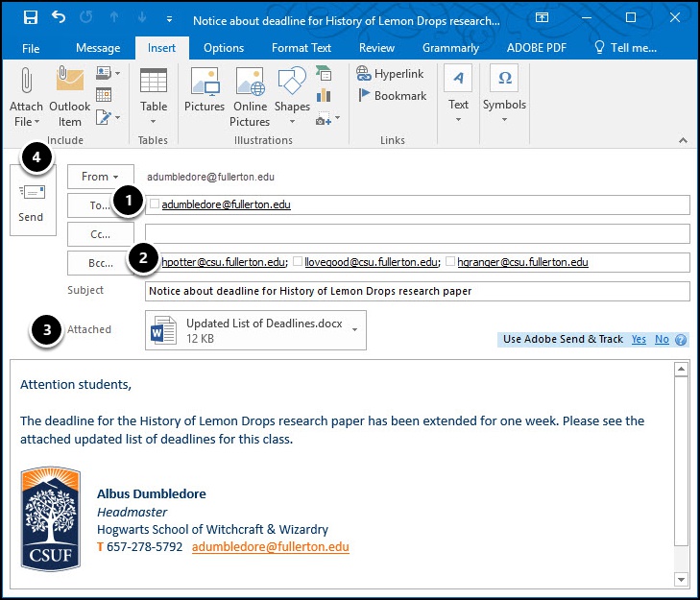The image size is (700, 600).
Task: Click scroll up arrow in message body
Action: tap(681, 369)
